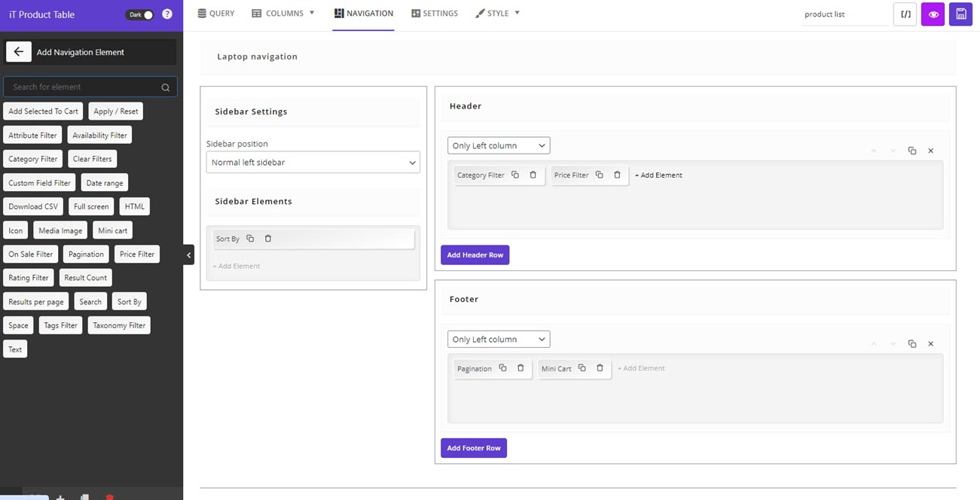This screenshot has height=500, width=980.
Task: Open the Header row column layout dropdown
Action: pyautogui.click(x=499, y=145)
